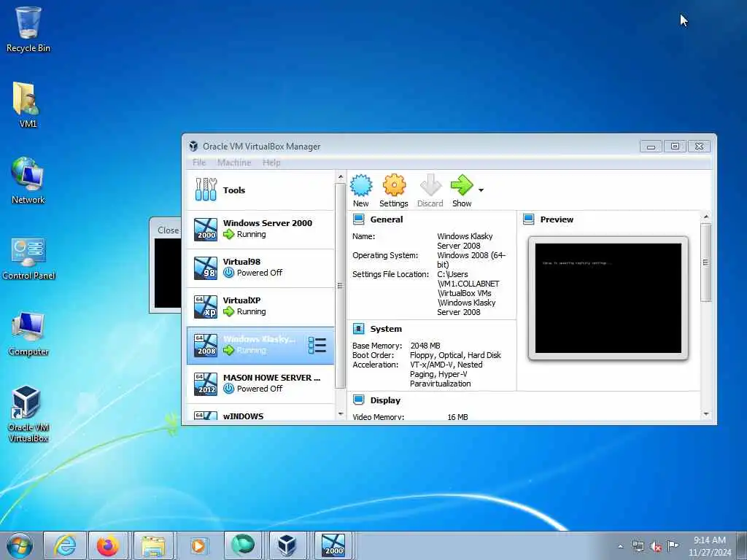Screen dimensions: 747x560
Task: Click the Display section heading
Action: [385, 400]
